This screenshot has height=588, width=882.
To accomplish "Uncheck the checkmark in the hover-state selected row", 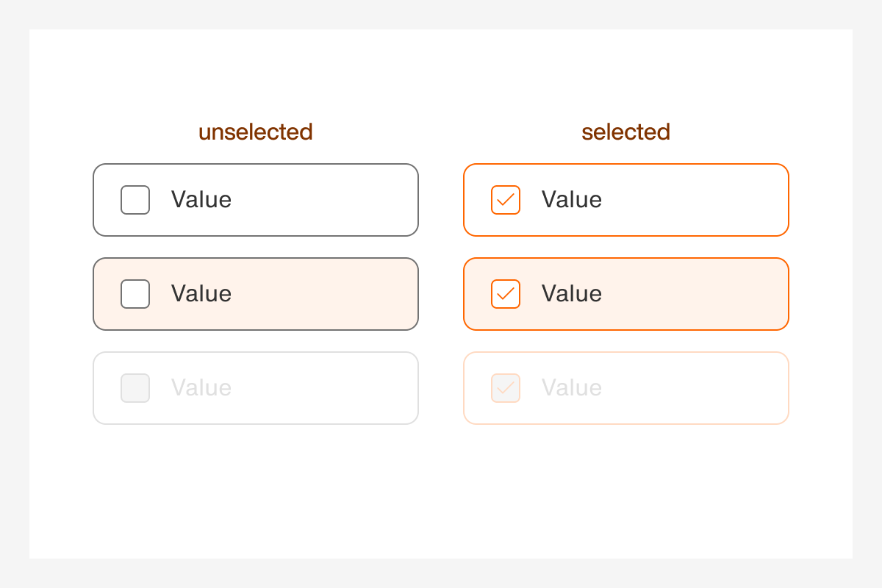I will click(505, 293).
